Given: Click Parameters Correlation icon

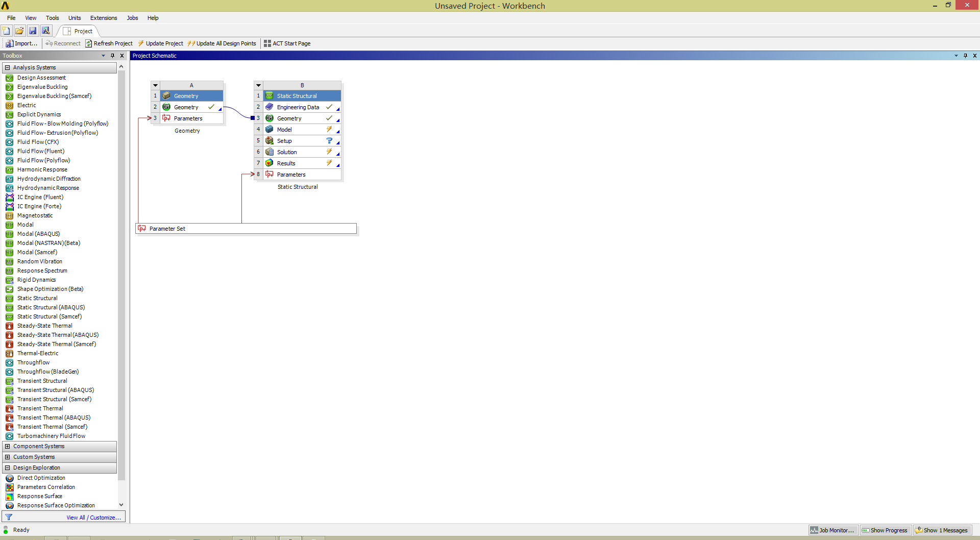Looking at the screenshot, I should 9,487.
